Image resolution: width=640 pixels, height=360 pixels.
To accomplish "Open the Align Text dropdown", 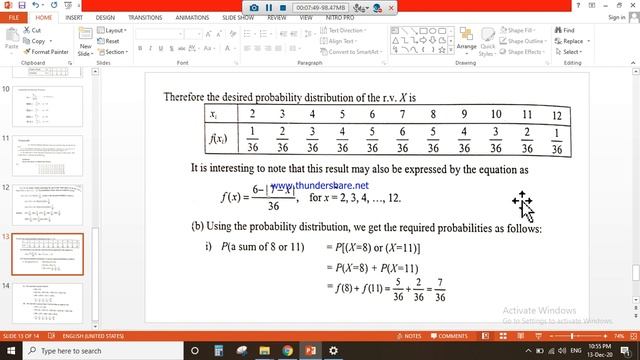I will pos(338,41).
